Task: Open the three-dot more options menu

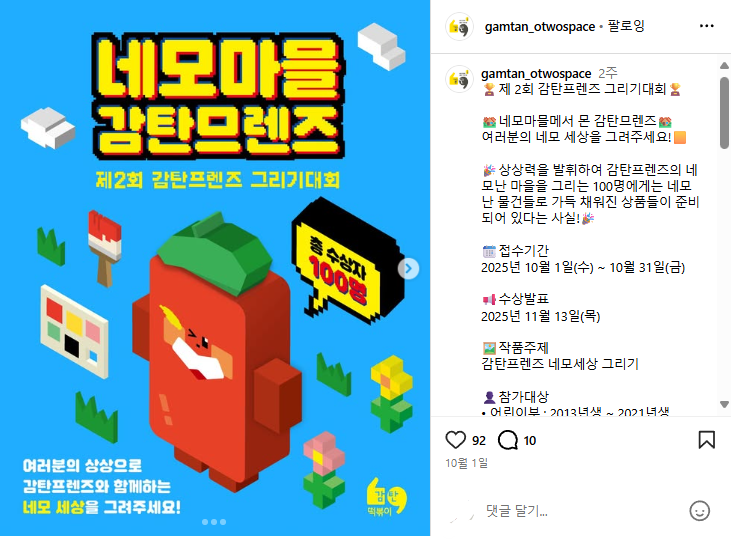Action: tap(707, 26)
